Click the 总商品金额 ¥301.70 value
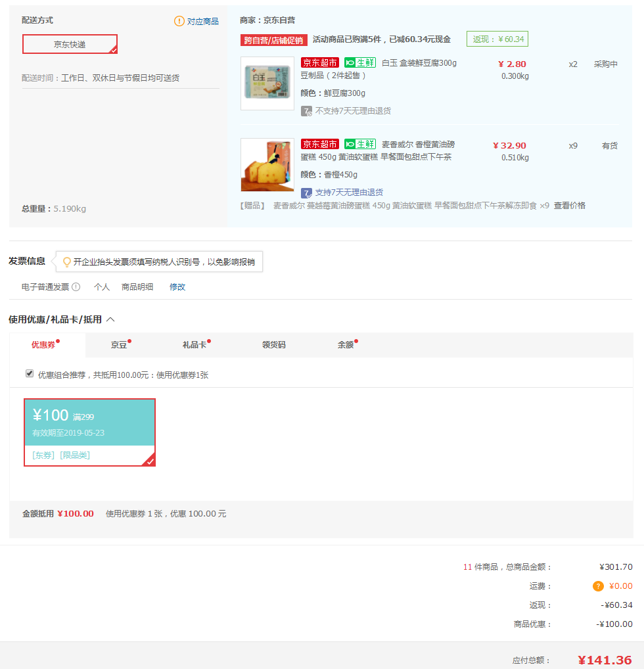Viewport: 644px width, 669px height. 616,567
